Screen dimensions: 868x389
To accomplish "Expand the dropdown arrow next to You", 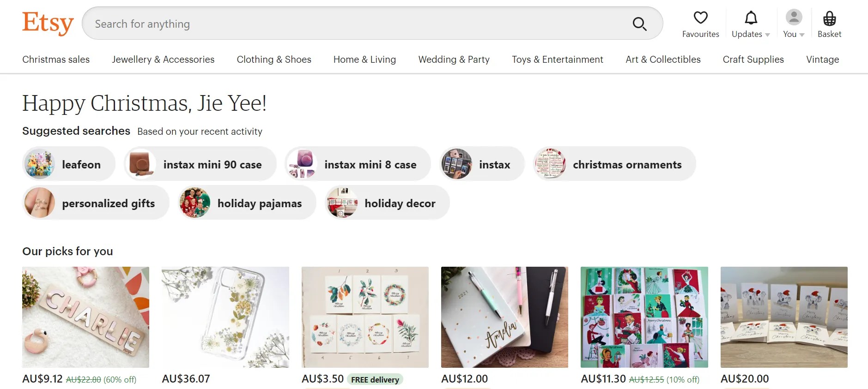I will [802, 34].
